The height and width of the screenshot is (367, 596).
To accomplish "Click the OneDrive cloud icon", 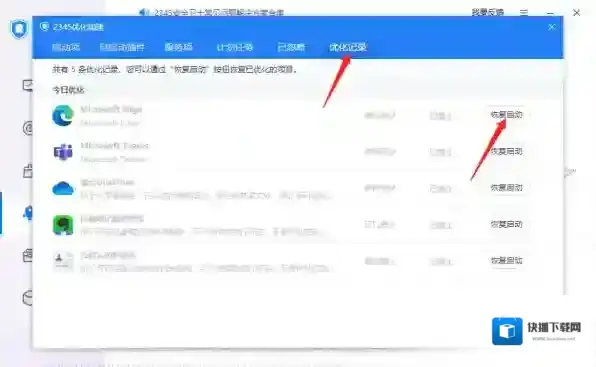I will click(63, 188).
